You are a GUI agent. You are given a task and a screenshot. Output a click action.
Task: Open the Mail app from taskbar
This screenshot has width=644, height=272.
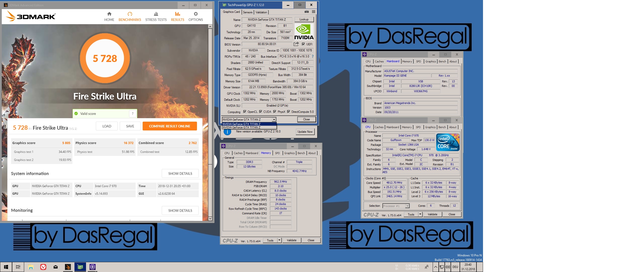click(56, 267)
